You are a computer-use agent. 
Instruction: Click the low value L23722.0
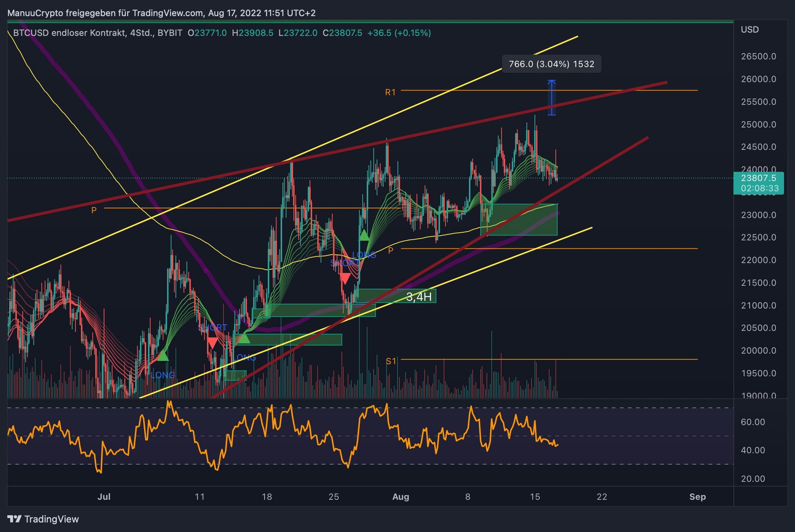tap(298, 33)
